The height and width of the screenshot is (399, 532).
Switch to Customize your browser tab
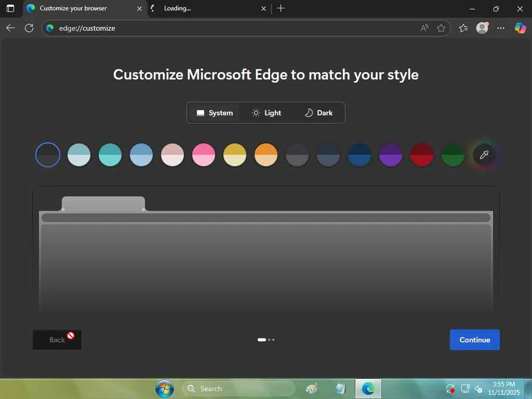[x=85, y=8]
